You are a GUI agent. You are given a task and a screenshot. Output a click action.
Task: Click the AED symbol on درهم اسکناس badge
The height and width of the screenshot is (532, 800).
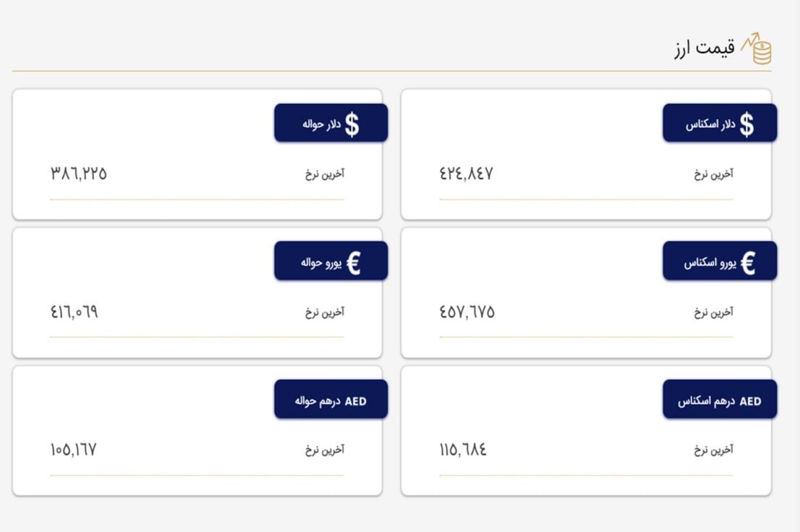[750, 401]
